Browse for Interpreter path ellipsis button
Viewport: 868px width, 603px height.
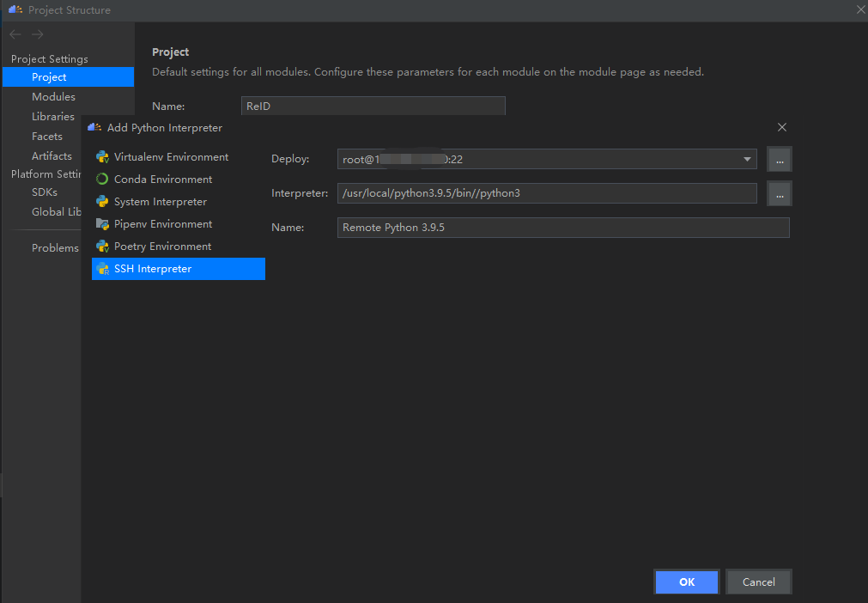click(x=780, y=193)
